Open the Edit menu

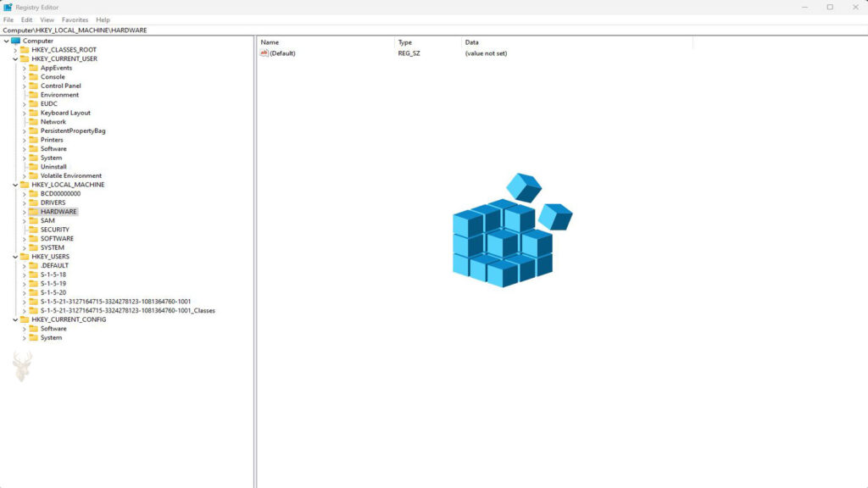point(26,20)
